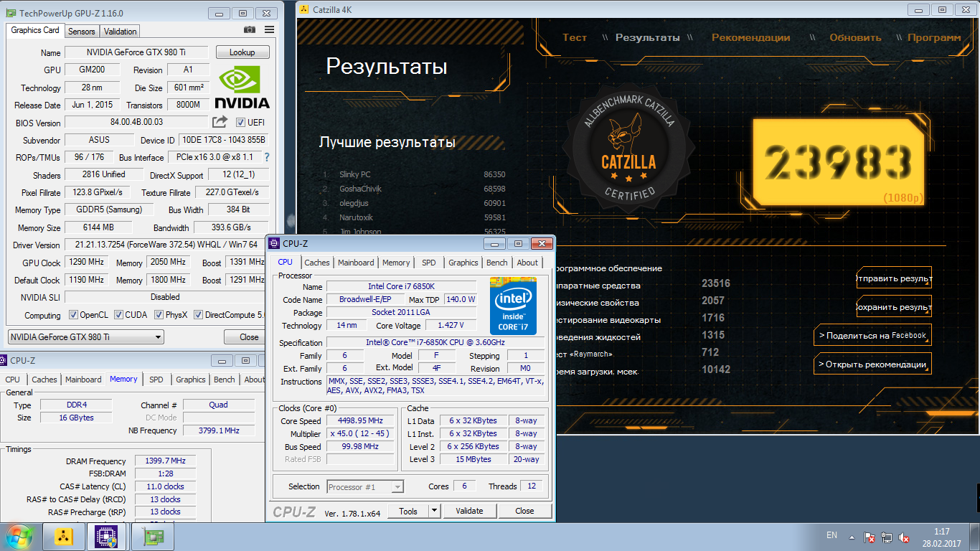980x551 pixels.
Task: Click the Validate button in CPU-Z
Action: [x=469, y=511]
